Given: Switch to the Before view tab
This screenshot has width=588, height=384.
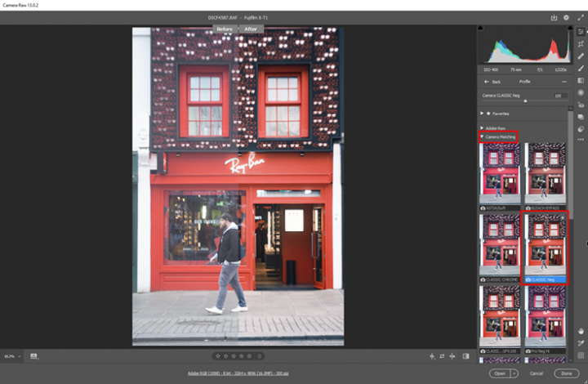Looking at the screenshot, I should 225,29.
